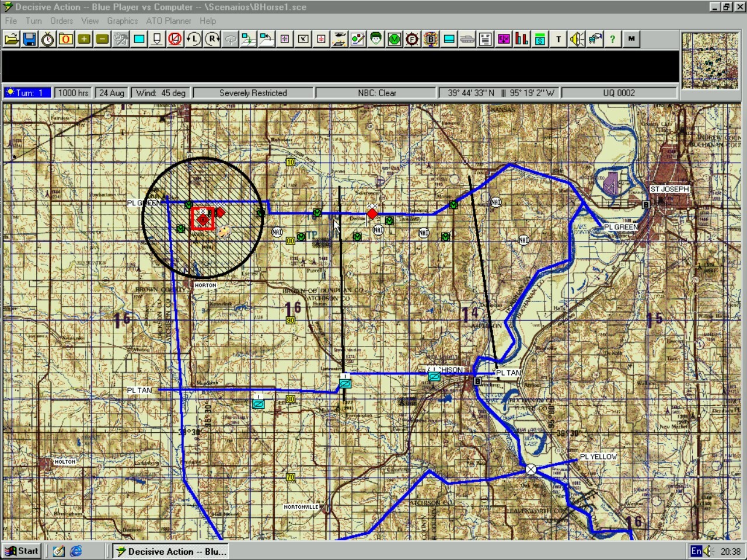The image size is (747, 560).
Task: Click the green S supply toolbar icon
Action: [540, 39]
